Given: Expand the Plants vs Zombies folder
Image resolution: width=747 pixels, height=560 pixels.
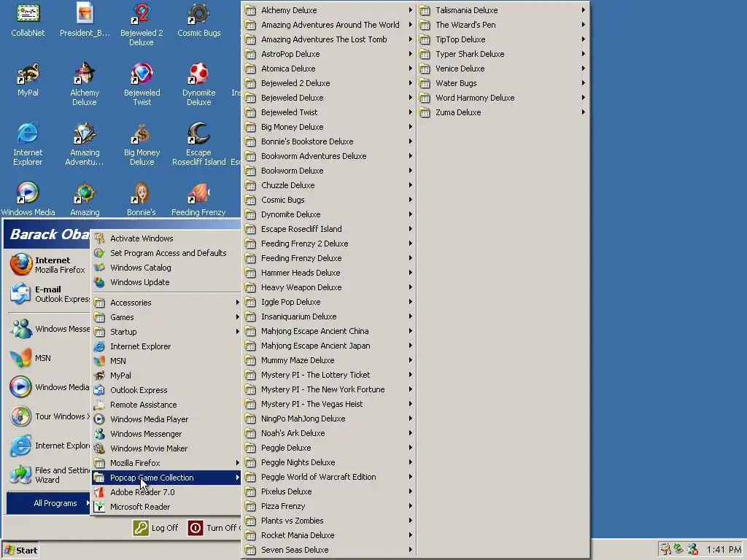Looking at the screenshot, I should 329,521.
